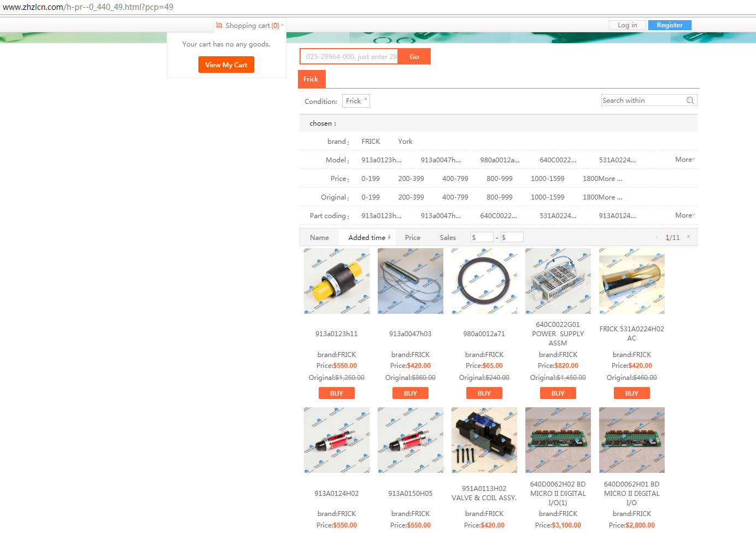756x533 pixels.
Task: Filter by York brand
Action: pos(405,142)
